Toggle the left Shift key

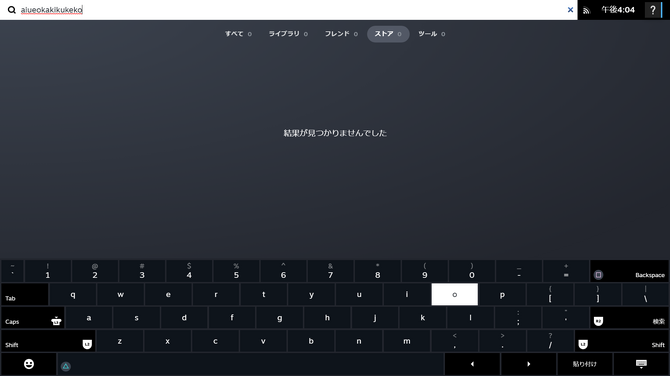pos(48,341)
